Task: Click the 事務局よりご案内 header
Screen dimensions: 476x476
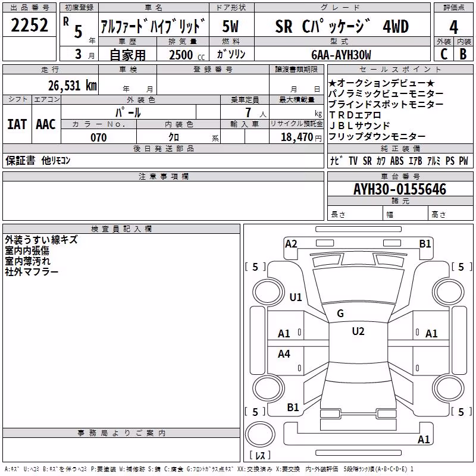Action: coord(121,433)
